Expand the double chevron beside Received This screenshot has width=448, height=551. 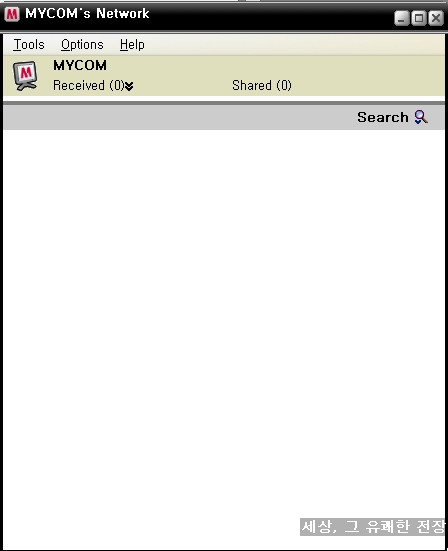pos(129,86)
